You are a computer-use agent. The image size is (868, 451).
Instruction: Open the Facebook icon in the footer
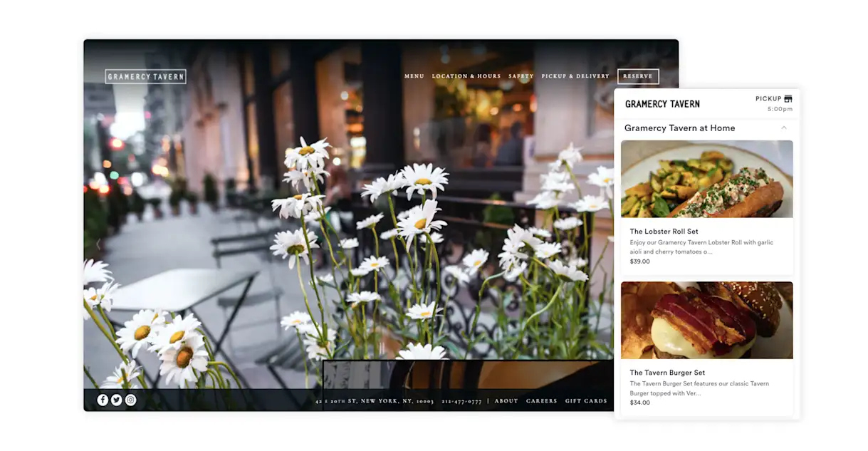coord(103,400)
